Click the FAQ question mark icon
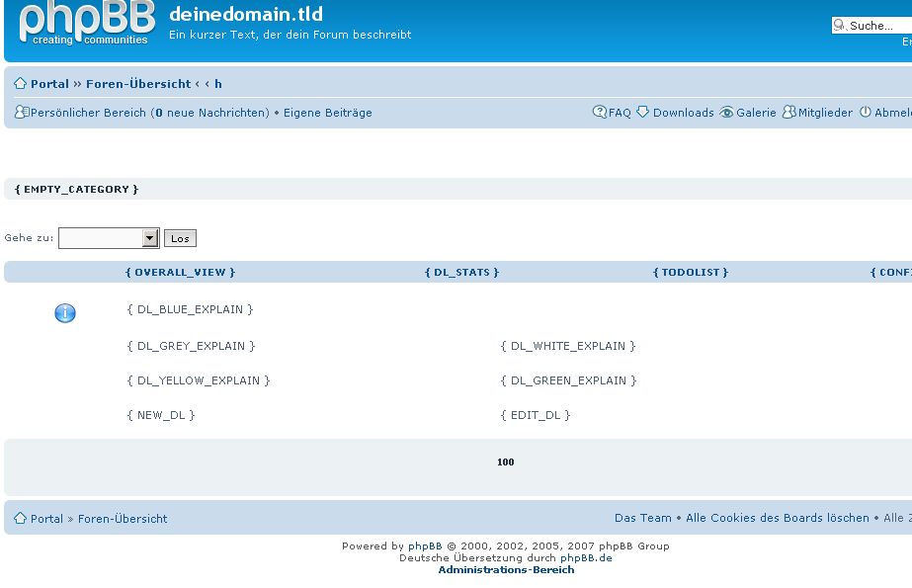 click(x=599, y=113)
